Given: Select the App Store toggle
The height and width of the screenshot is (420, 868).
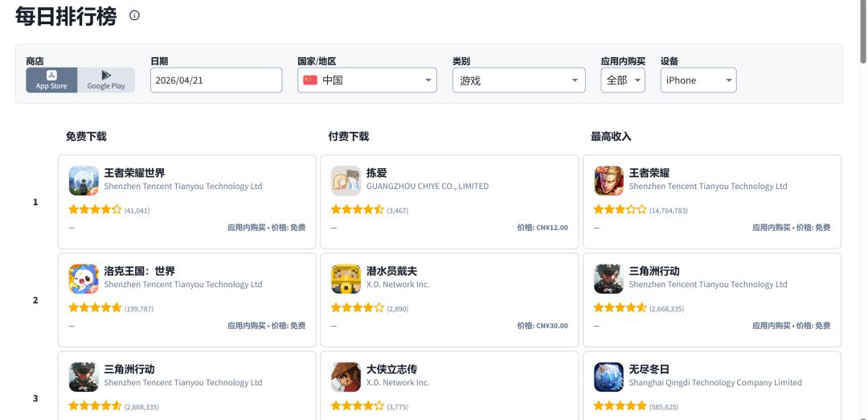Looking at the screenshot, I should click(51, 80).
